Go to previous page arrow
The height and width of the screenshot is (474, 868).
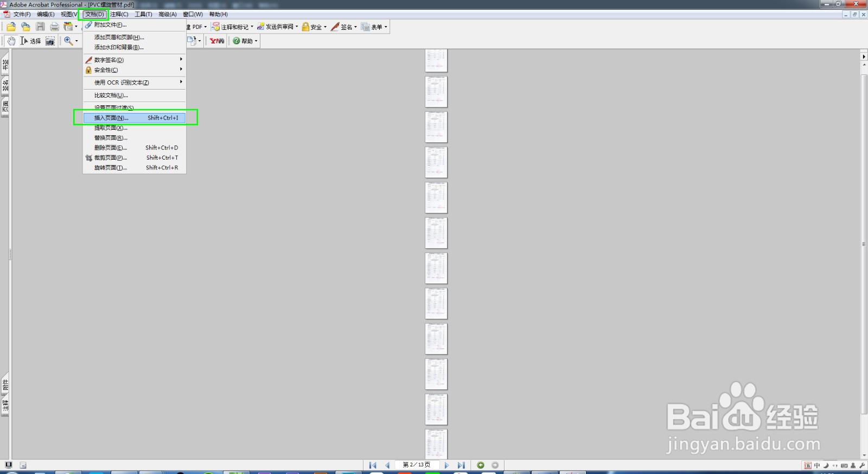(387, 465)
